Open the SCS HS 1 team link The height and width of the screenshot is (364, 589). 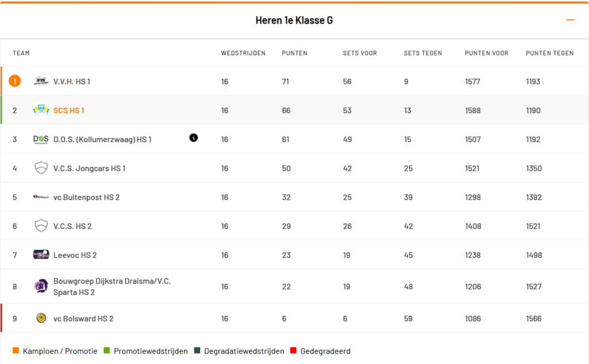[68, 110]
